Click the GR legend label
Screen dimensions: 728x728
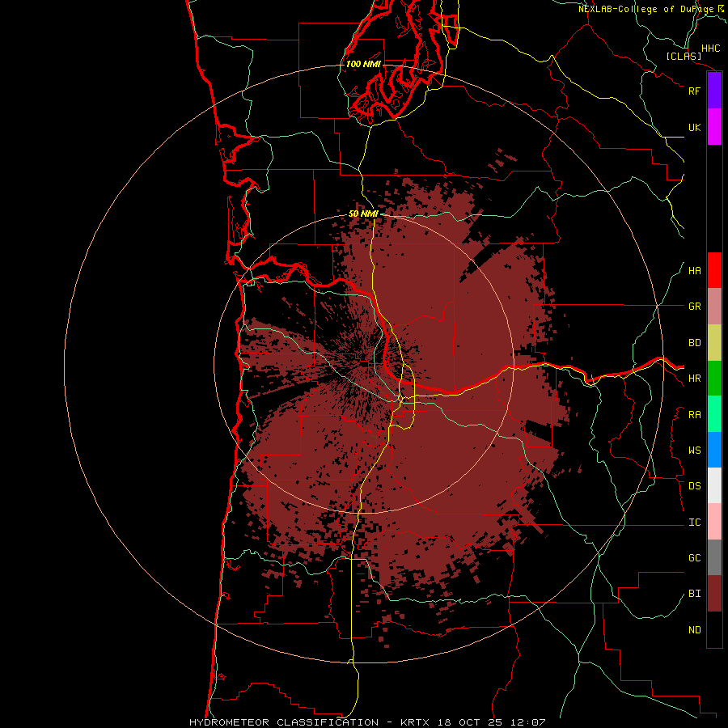pyautogui.click(x=694, y=307)
